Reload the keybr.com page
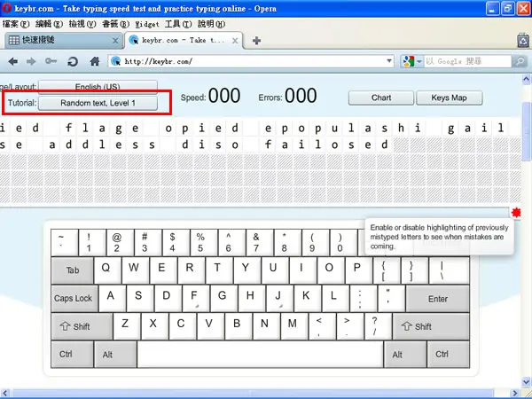The width and height of the screenshot is (532, 399). (73, 61)
